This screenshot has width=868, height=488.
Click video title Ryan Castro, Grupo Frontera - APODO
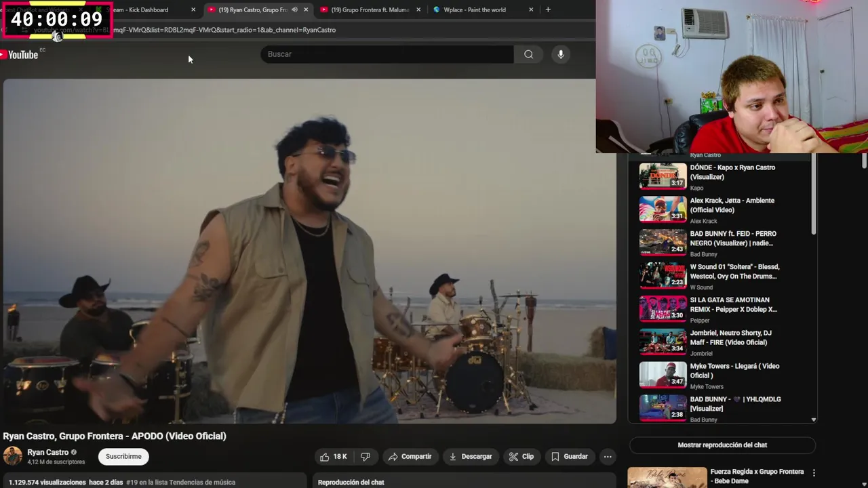click(x=115, y=436)
